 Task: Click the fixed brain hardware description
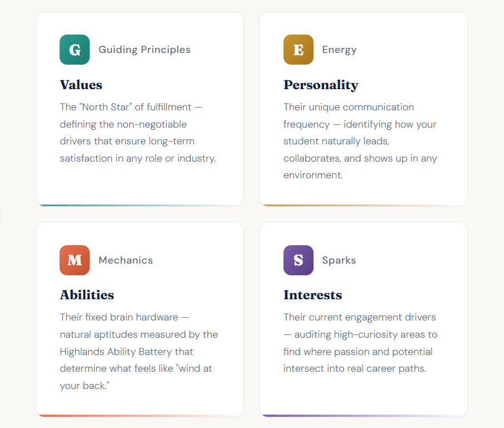[139, 352]
